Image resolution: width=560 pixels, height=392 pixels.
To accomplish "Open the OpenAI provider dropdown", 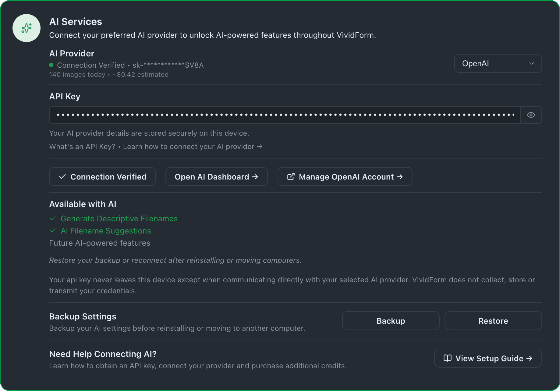I will [498, 63].
